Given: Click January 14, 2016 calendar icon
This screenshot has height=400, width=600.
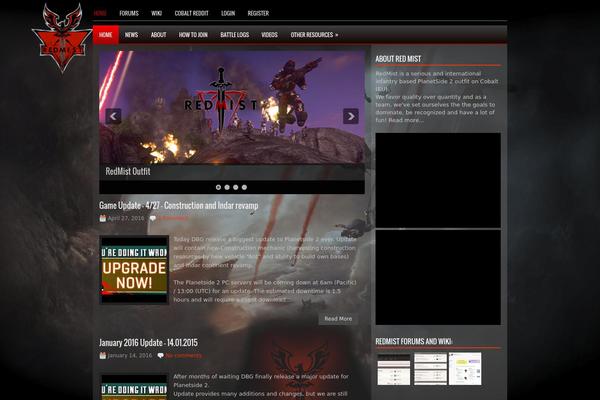Looking at the screenshot, I should [103, 356].
